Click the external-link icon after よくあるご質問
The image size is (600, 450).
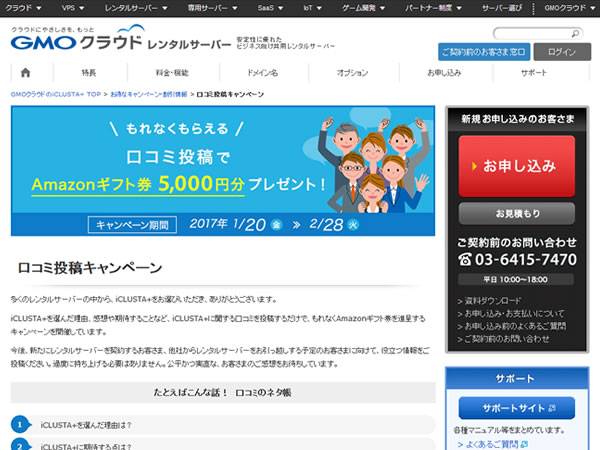[x=524, y=444]
